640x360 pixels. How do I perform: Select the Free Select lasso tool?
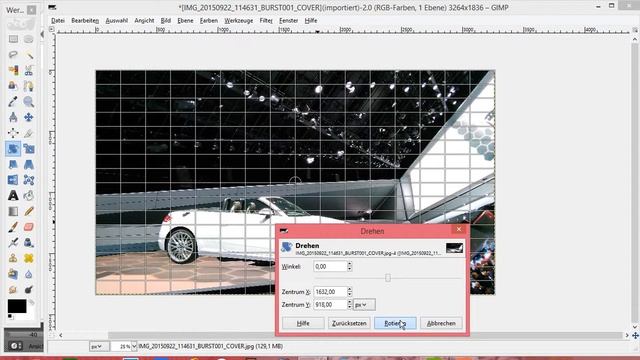(13, 55)
